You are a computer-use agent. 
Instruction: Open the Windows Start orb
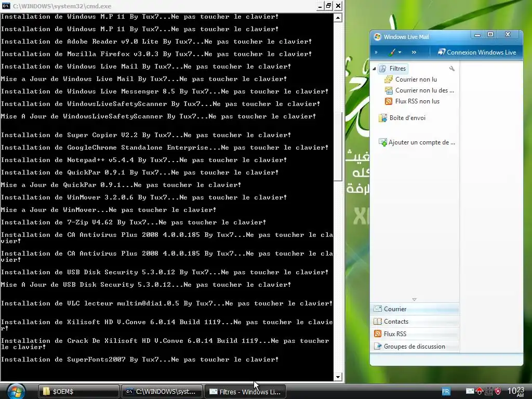click(x=16, y=392)
